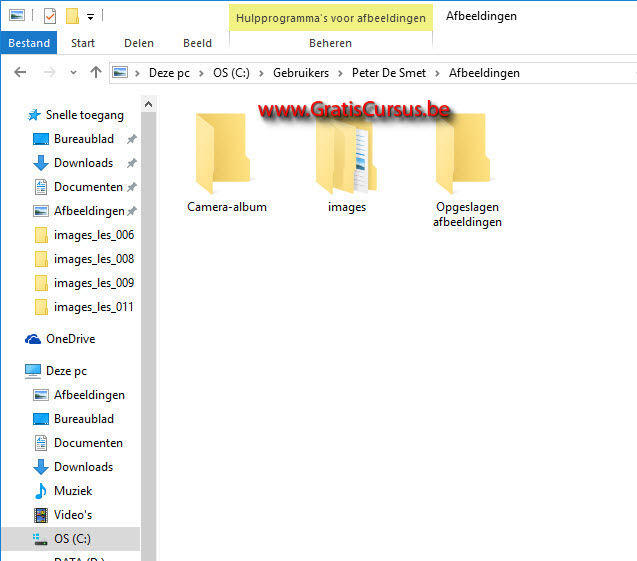Select the Camera-album folder
637x561 pixels.
click(227, 163)
